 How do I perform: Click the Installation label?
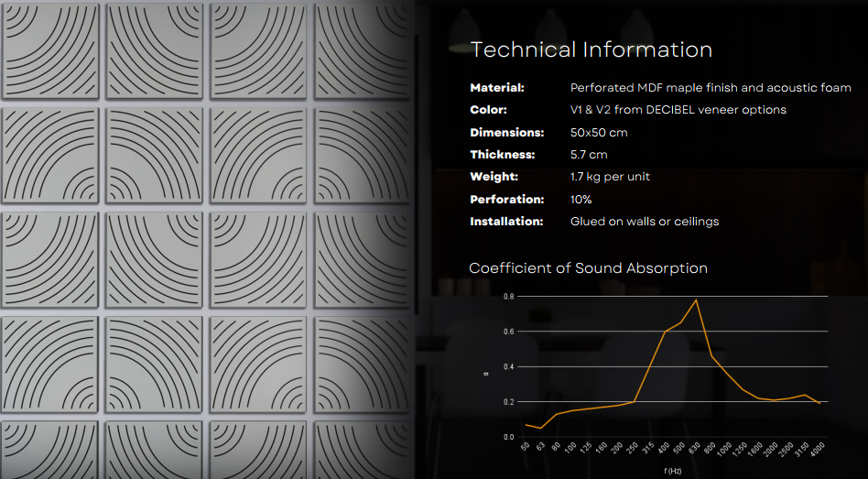(506, 222)
